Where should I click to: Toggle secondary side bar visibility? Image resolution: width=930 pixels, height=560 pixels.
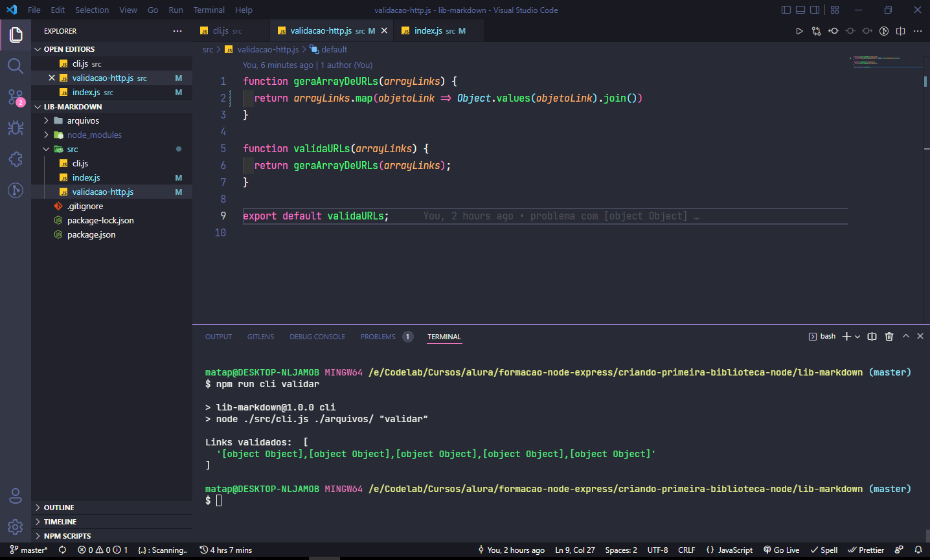tap(815, 10)
